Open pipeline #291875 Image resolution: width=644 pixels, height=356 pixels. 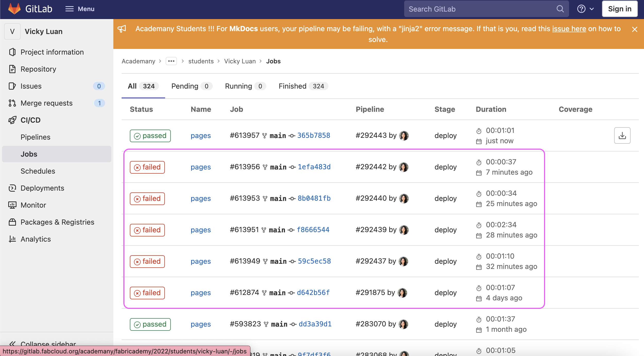[x=370, y=293]
